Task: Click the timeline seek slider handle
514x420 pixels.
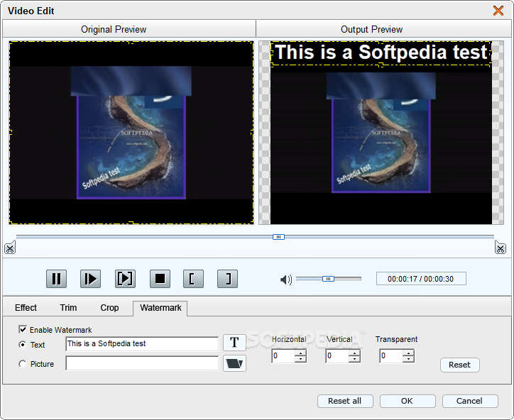Action: pos(278,237)
